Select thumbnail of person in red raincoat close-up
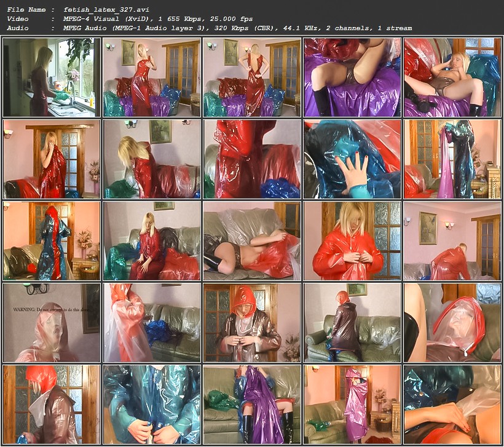The image size is (504, 447). point(352,240)
